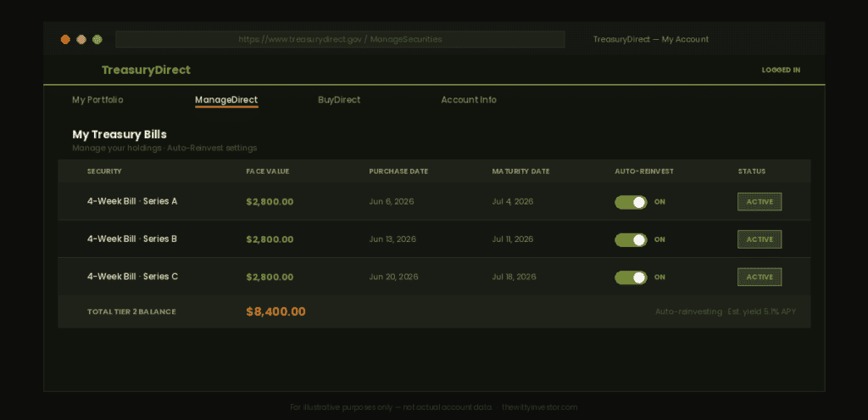Viewport: 868px width, 420px height.
Task: Click purchase date Jun 6, 2026
Action: coord(392,202)
